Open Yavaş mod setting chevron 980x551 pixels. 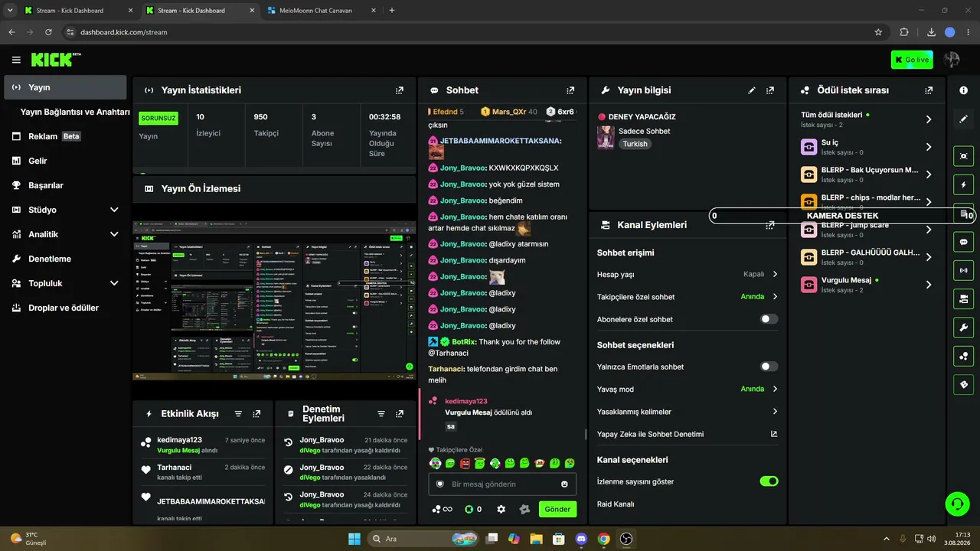tap(775, 389)
